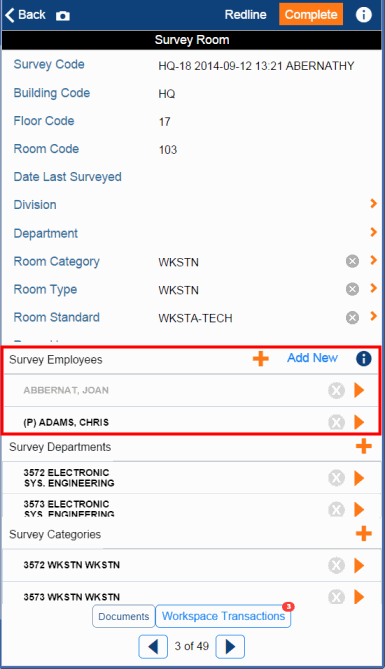Clear the Room Category value
Image resolution: width=385 pixels, height=669 pixels.
(352, 261)
